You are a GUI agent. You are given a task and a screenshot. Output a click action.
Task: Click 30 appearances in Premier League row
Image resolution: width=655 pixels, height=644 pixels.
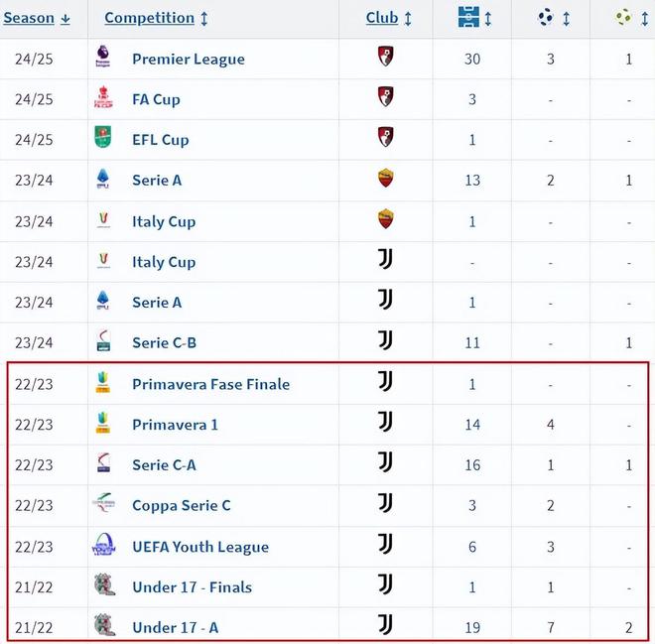click(x=472, y=60)
